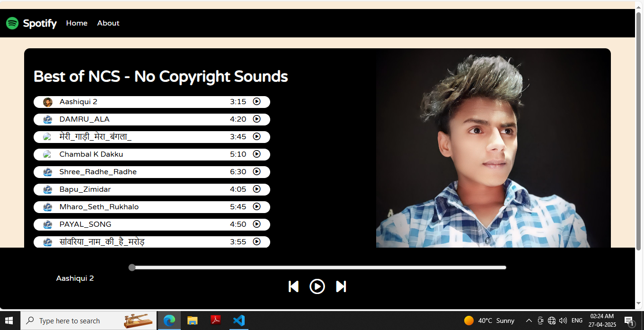Go back to the previous track

coord(293,286)
